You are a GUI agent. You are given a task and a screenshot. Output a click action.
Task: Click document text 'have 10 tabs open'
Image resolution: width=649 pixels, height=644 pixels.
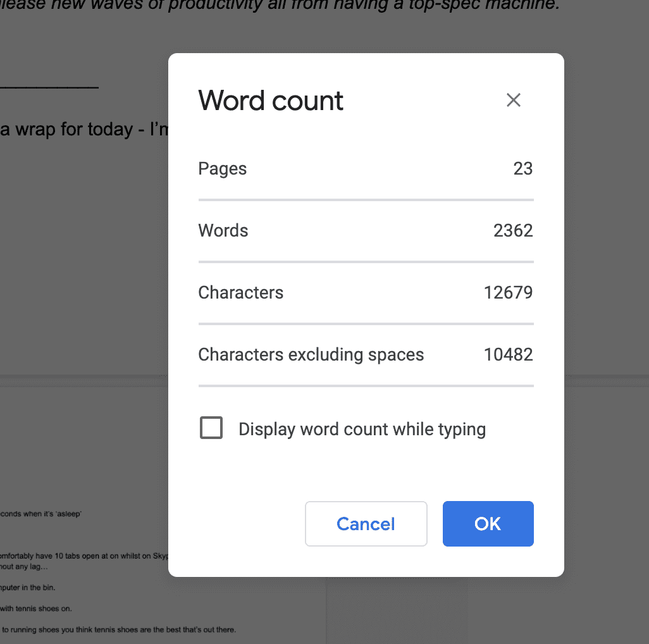click(84, 556)
